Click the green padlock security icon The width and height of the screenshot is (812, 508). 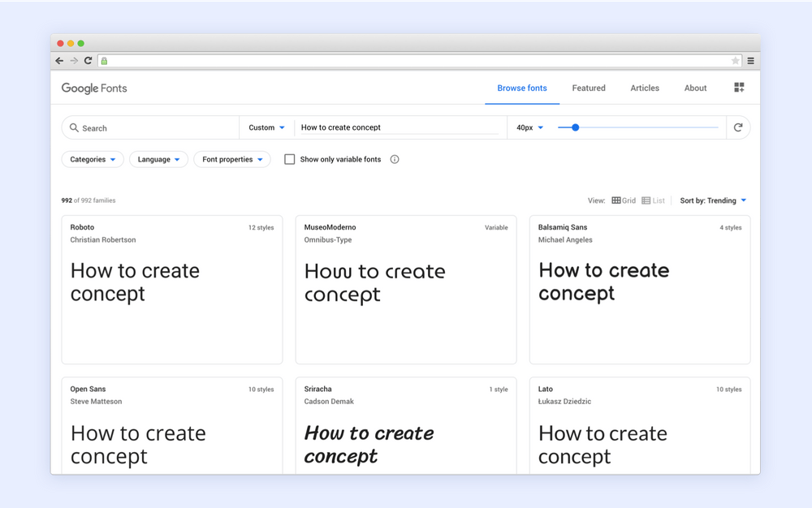coord(104,61)
